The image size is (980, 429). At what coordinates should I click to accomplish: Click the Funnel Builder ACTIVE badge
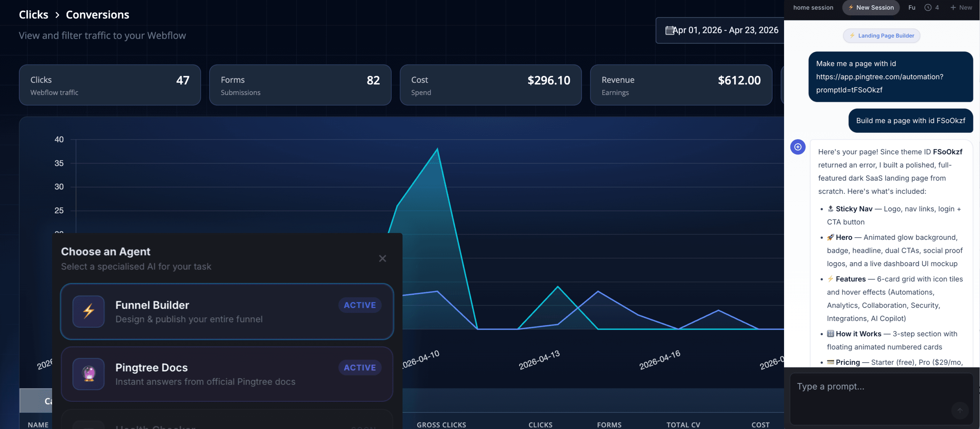[x=360, y=305]
